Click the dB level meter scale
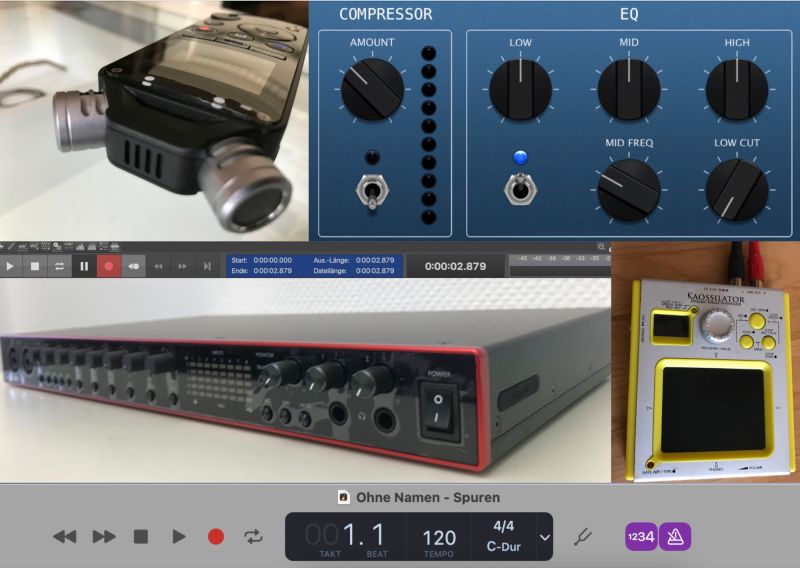800x568 pixels. [x=560, y=259]
